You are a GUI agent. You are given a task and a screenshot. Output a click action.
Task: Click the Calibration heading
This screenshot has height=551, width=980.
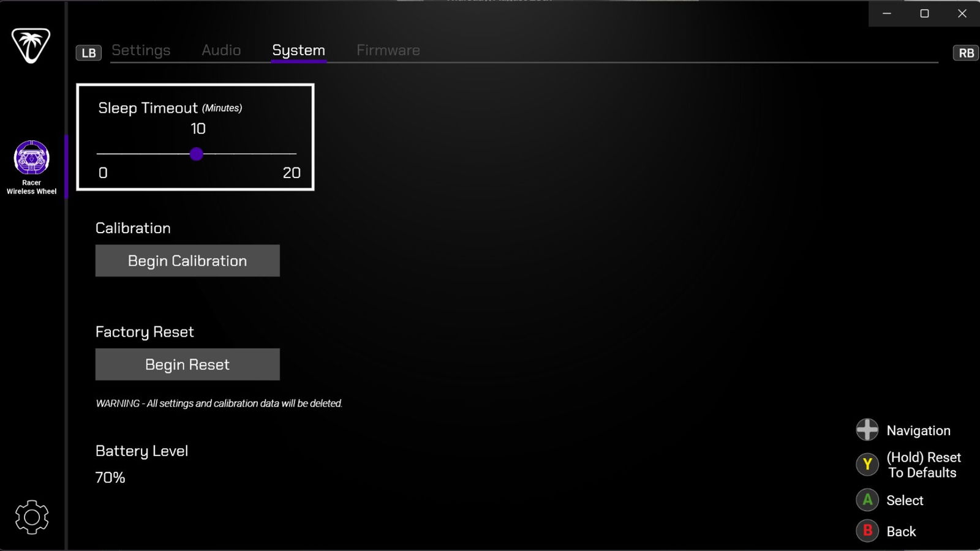[x=133, y=228]
